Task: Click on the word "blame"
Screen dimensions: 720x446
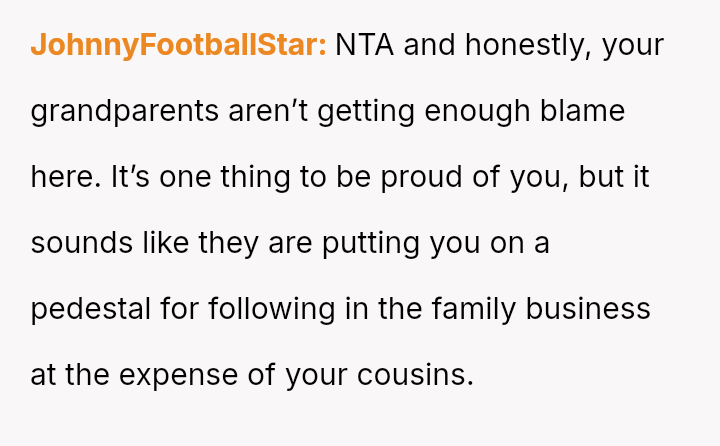Action: click(588, 112)
